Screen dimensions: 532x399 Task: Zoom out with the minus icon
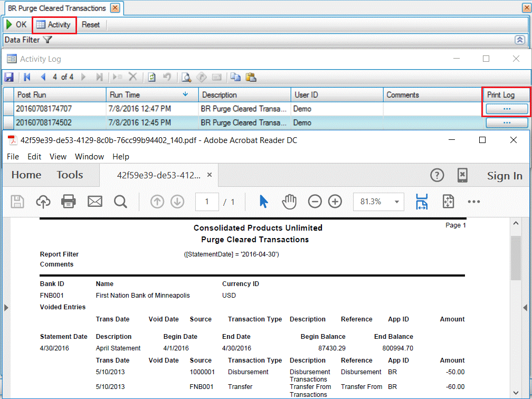315,202
